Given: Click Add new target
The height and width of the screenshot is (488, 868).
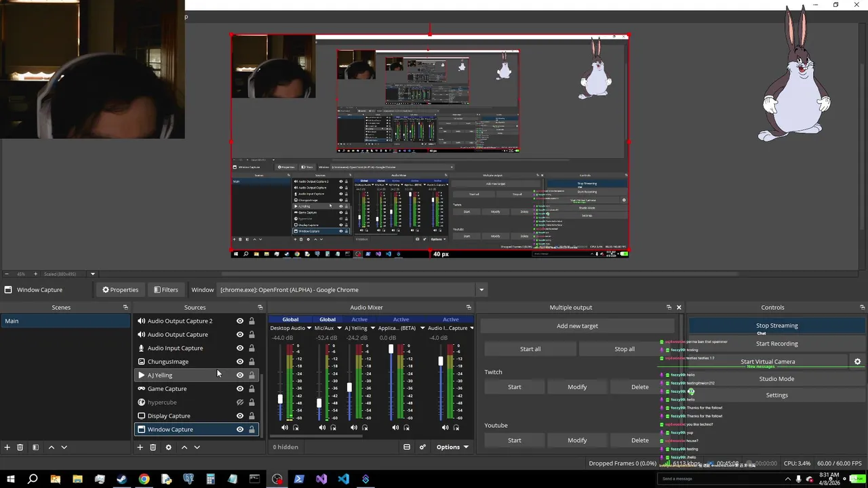Looking at the screenshot, I should (577, 326).
